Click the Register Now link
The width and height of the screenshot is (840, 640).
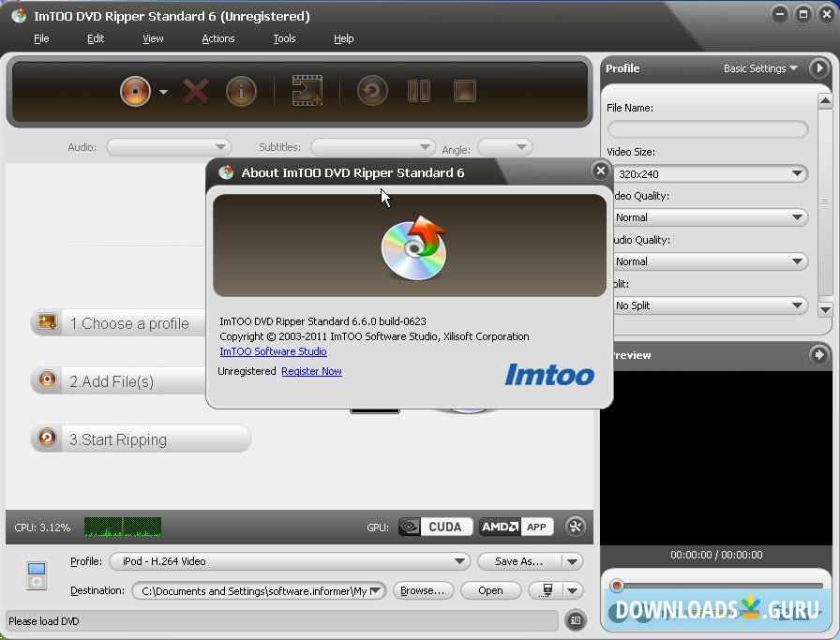pyautogui.click(x=311, y=371)
